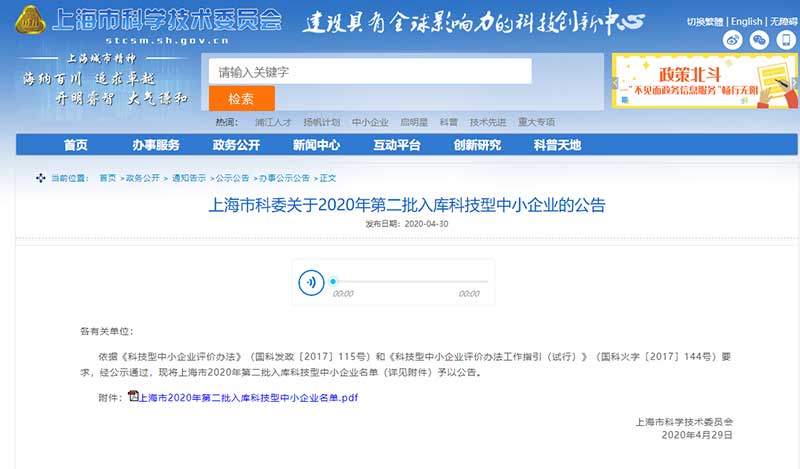Download 2020年第二批入库科技型中小企业名单.pdf
This screenshot has width=800, height=469.
[247, 397]
